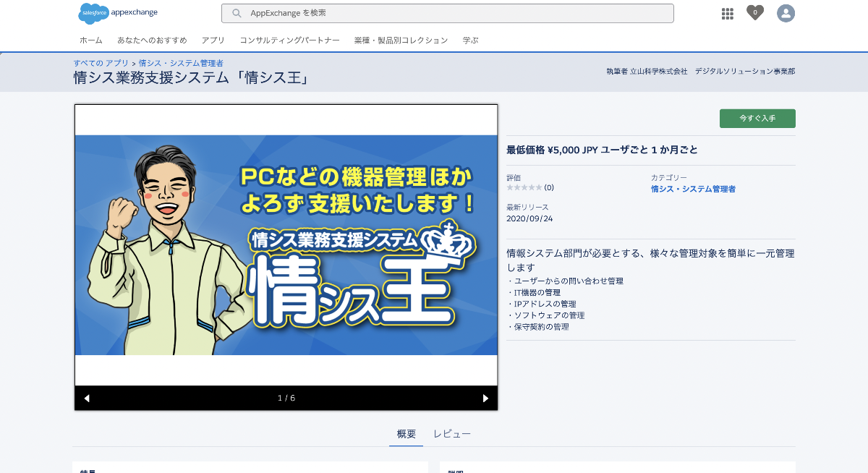868x473 pixels.
Task: Open the 学ぶ menu
Action: coord(471,41)
